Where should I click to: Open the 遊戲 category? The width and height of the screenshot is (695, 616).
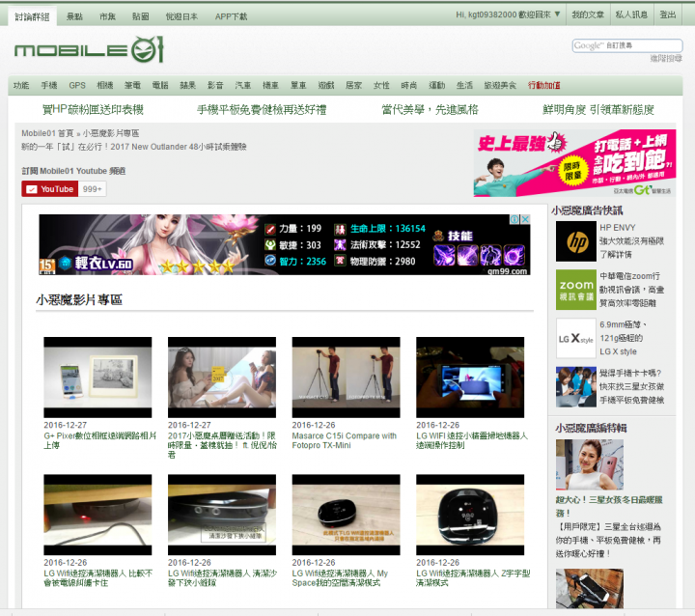coord(326,85)
